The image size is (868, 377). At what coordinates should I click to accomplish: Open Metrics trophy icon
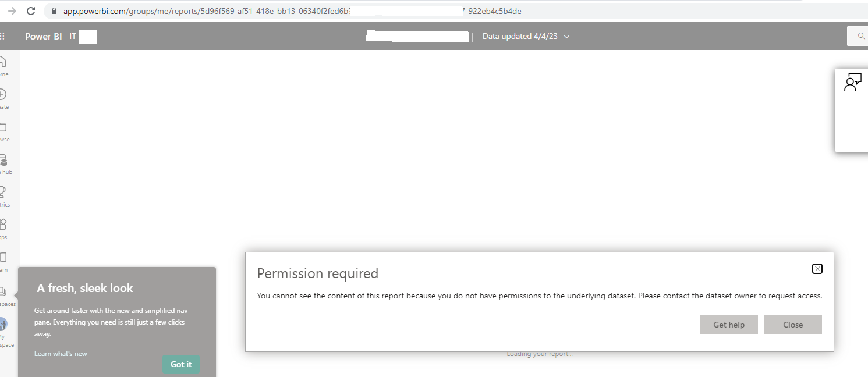3,192
